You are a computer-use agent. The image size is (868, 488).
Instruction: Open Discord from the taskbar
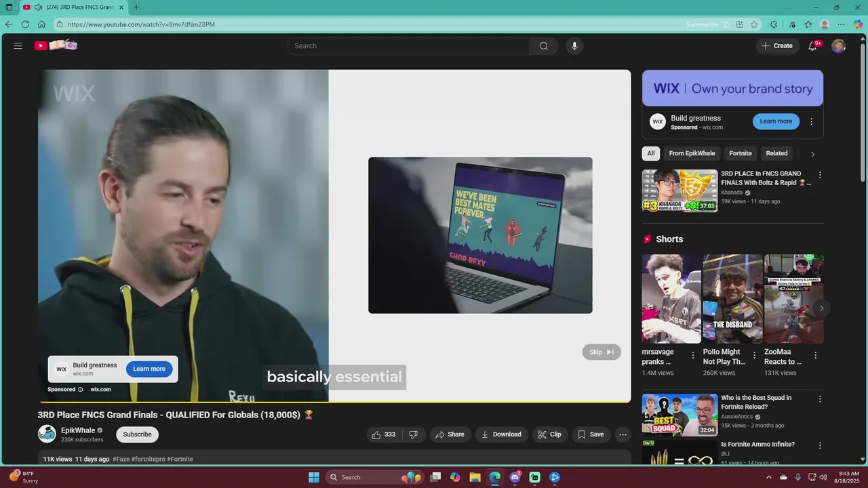tap(515, 477)
